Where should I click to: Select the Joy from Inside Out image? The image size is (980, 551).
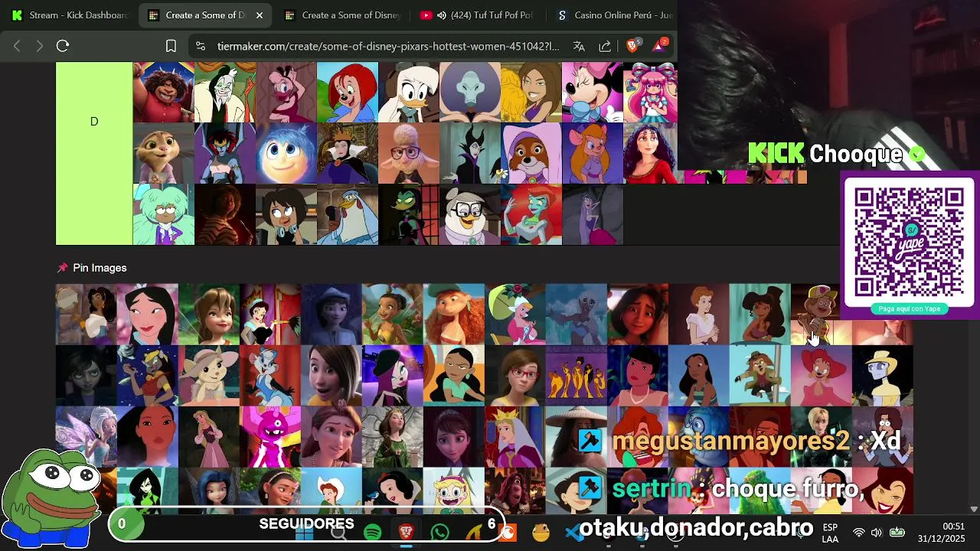pyautogui.click(x=286, y=153)
